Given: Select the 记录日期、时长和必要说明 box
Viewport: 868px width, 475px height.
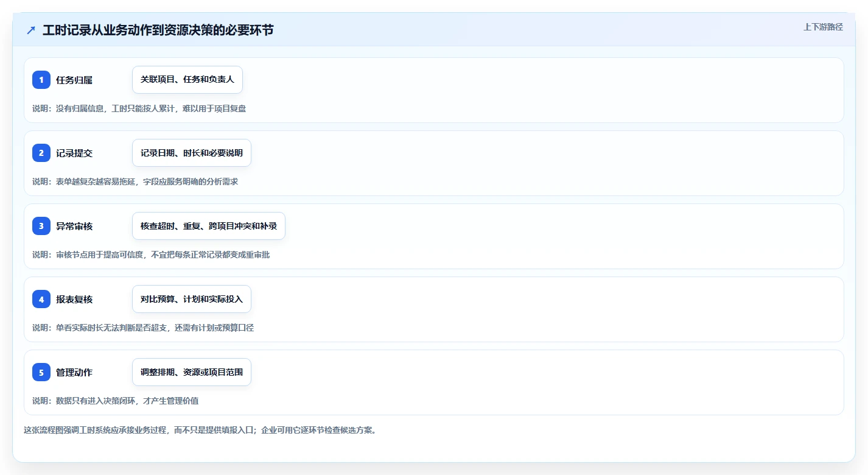Looking at the screenshot, I should [192, 153].
